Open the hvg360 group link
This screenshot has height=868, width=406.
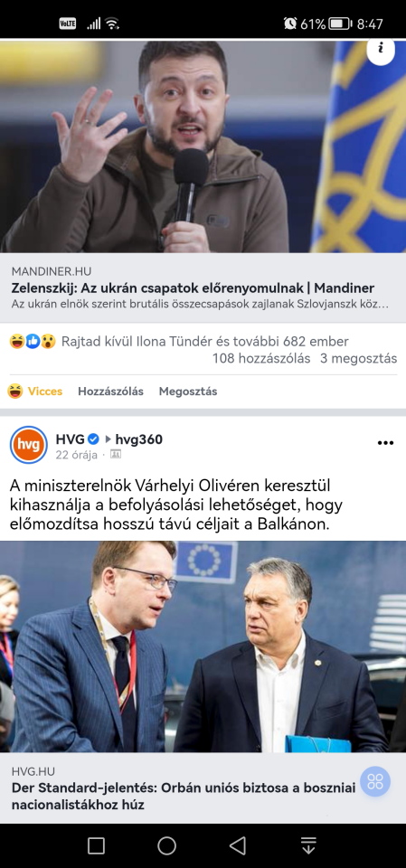tap(138, 439)
